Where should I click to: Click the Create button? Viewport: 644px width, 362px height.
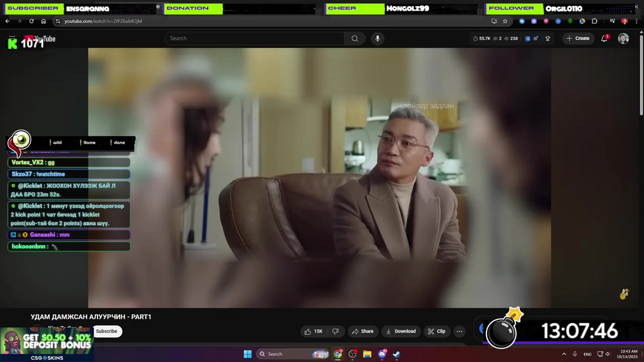coord(578,38)
